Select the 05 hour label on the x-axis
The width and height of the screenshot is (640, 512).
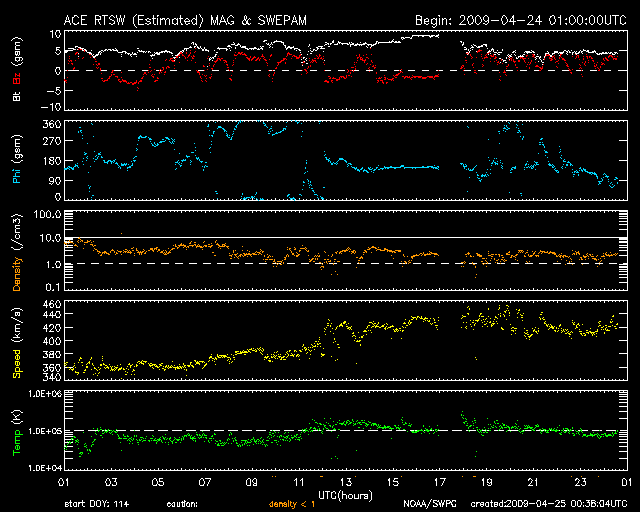158,483
